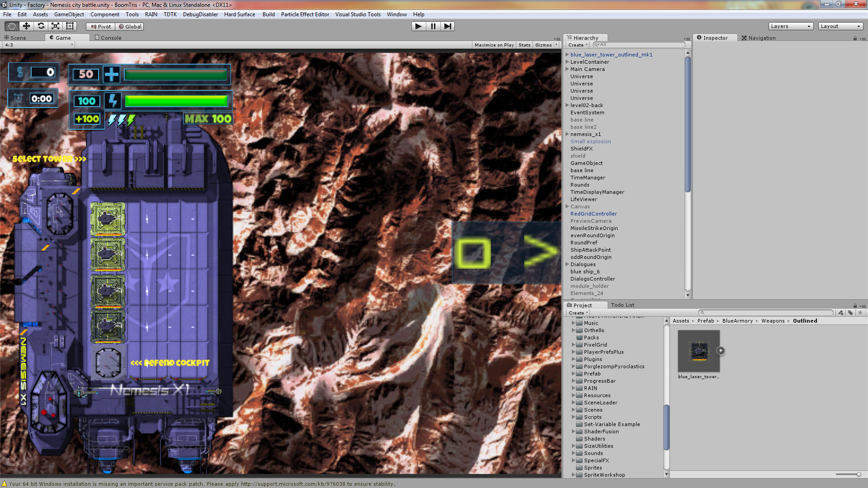Toggle Maximize on Play
The height and width of the screenshot is (488, 868).
494,45
